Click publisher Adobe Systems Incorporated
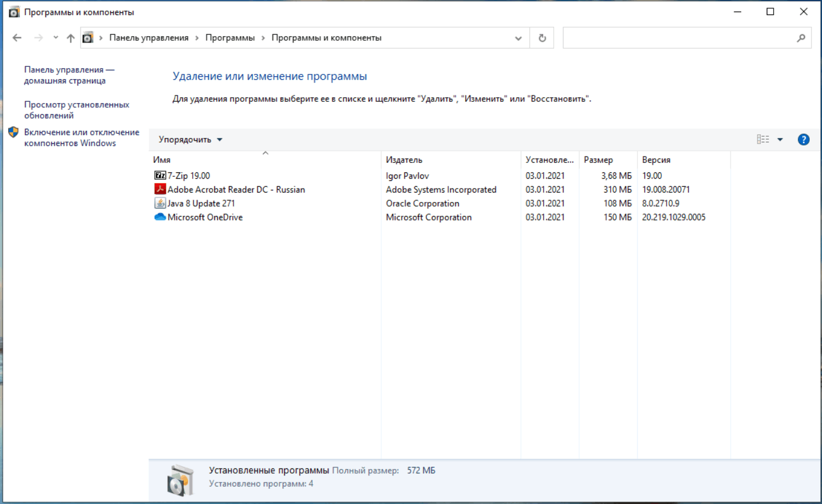 tap(441, 189)
